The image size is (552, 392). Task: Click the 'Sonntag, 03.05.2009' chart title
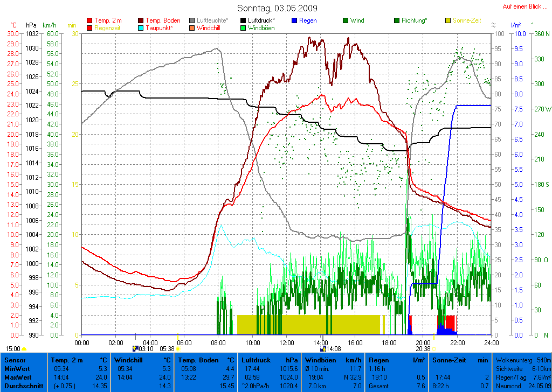pyautogui.click(x=277, y=8)
